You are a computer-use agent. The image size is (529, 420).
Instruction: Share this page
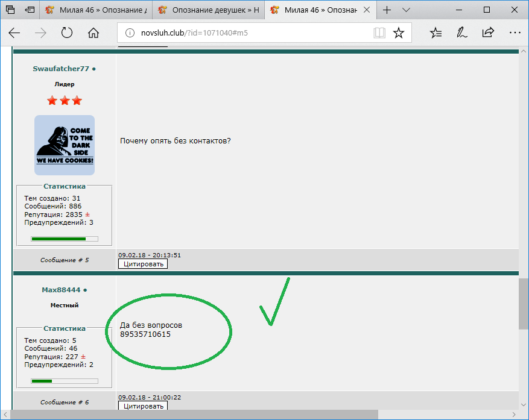click(488, 33)
